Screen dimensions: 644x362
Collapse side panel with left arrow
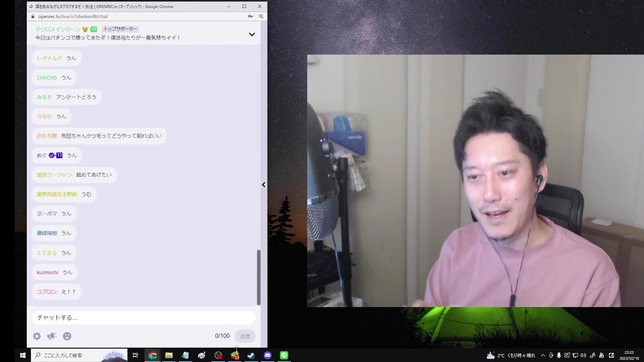point(263,185)
